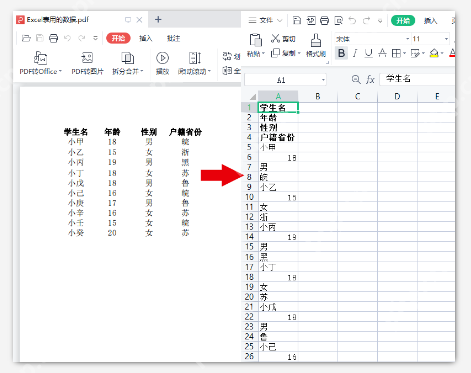The image size is (471, 373).
Task: Click the strikethrough A font button
Action: click(383, 53)
